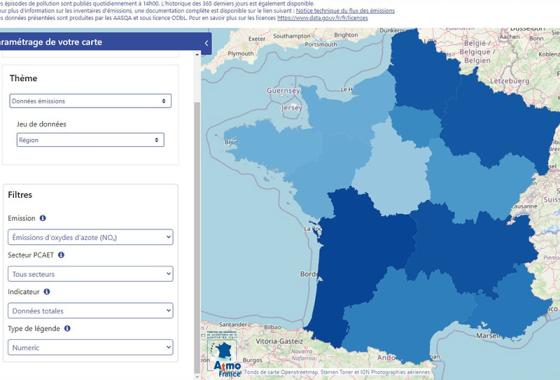Click the Guernsey label on map

283,91
